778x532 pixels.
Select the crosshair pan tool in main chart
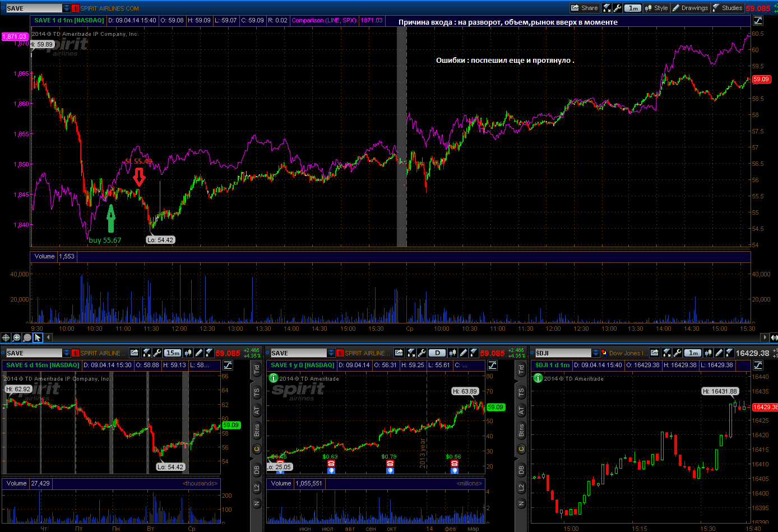point(6,337)
